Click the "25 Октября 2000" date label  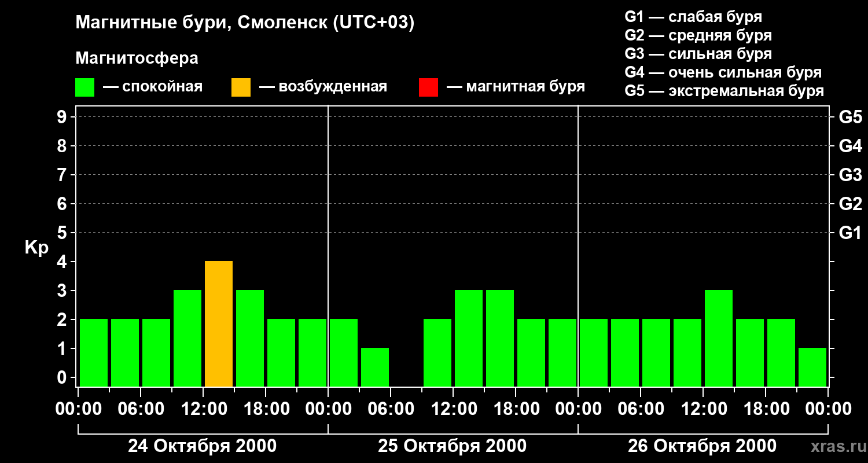coord(452,446)
